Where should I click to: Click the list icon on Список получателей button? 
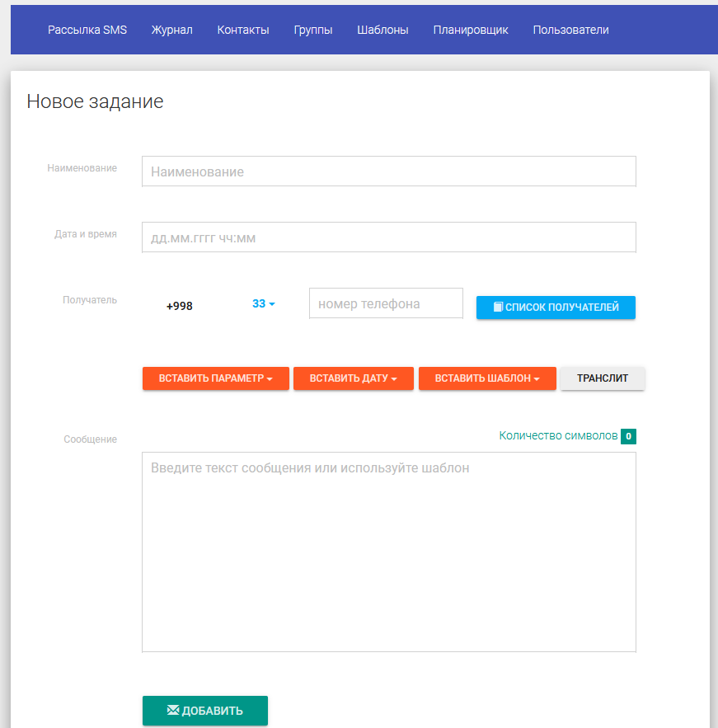coord(498,308)
